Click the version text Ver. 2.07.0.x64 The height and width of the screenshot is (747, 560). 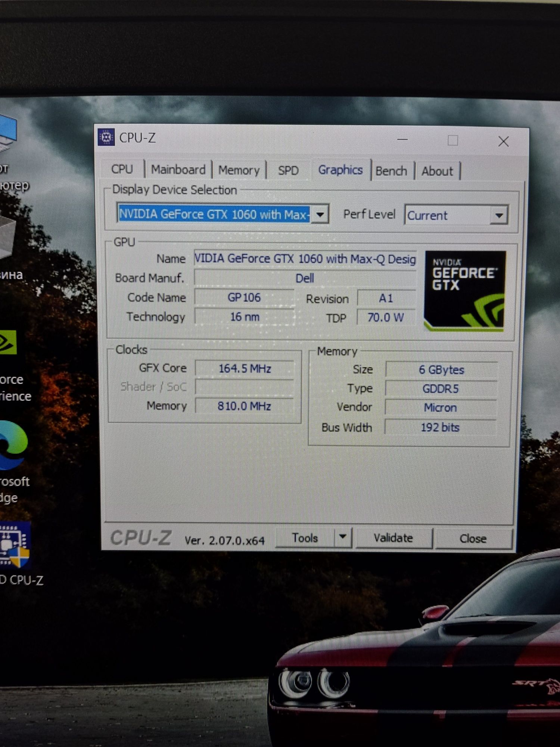pyautogui.click(x=224, y=540)
